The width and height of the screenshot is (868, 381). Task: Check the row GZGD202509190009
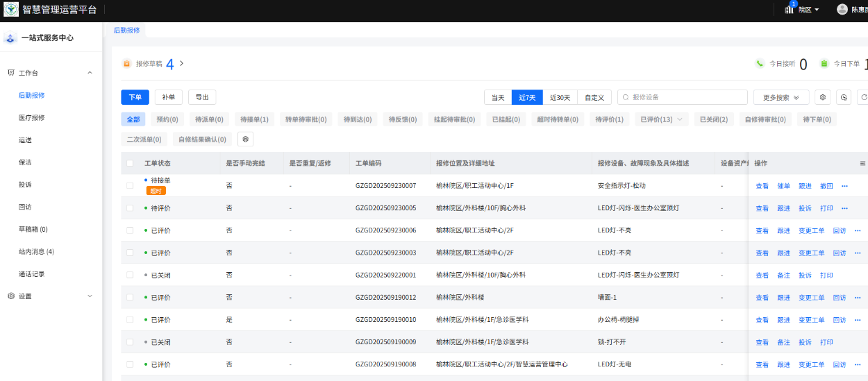pyautogui.click(x=130, y=341)
